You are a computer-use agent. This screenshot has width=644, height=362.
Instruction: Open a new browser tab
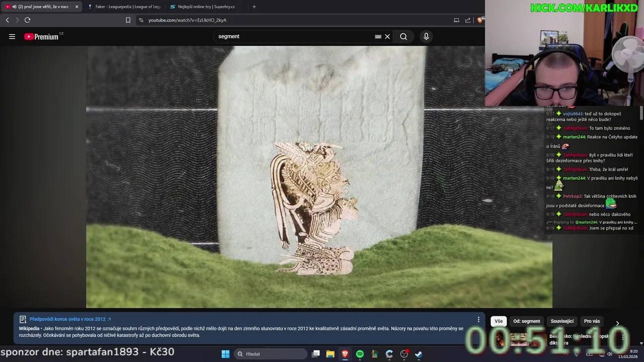(x=254, y=7)
